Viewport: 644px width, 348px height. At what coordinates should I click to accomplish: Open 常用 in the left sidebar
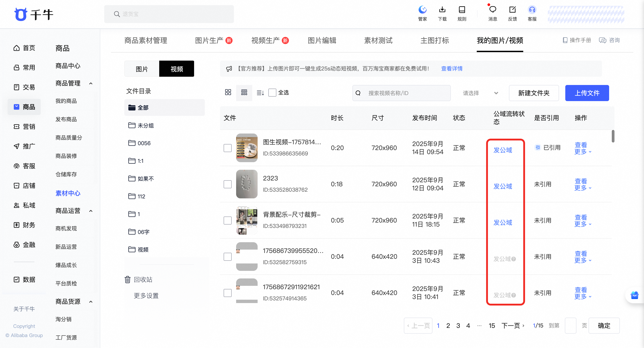24,68
